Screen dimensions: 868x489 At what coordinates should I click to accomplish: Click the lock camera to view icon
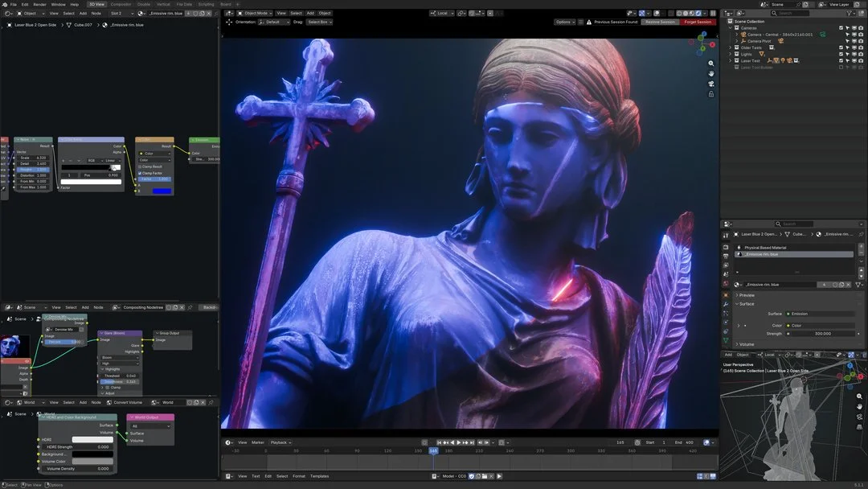(x=710, y=94)
